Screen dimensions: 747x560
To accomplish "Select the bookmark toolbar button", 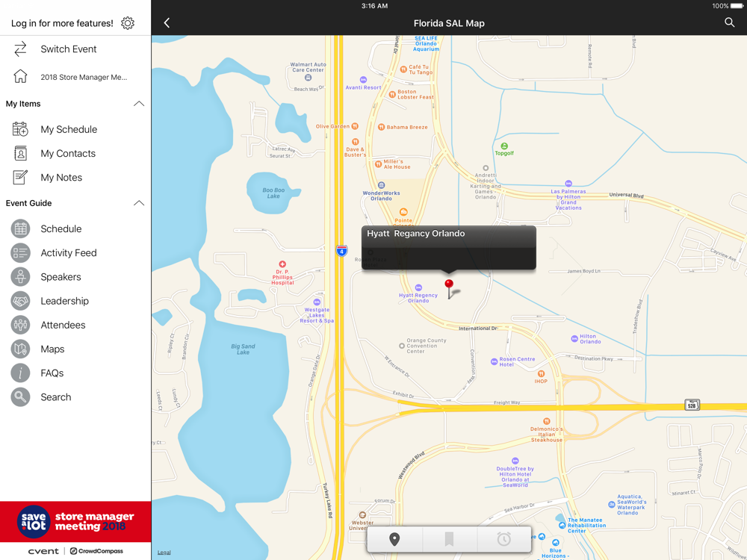I will coord(449,539).
